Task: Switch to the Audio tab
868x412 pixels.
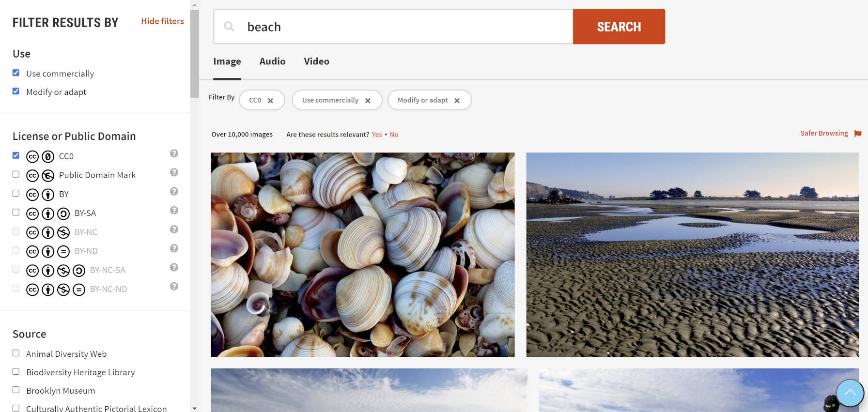Action: point(272,61)
